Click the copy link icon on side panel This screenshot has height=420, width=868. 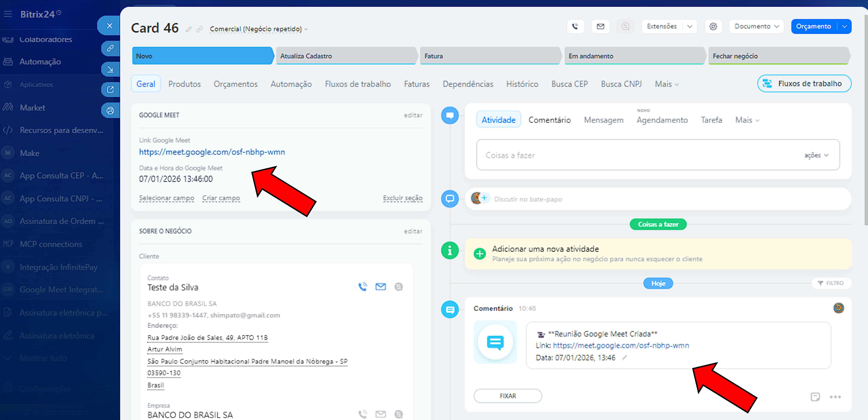110,48
